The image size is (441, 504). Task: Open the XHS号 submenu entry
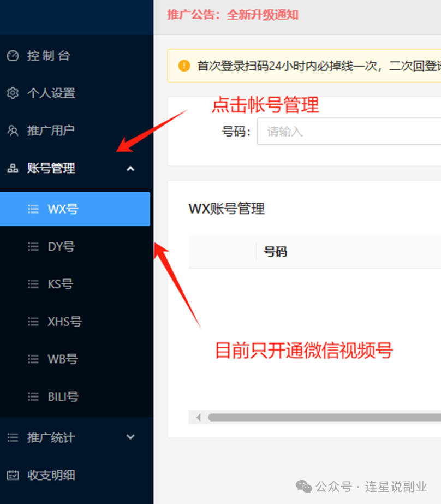pyautogui.click(x=65, y=322)
